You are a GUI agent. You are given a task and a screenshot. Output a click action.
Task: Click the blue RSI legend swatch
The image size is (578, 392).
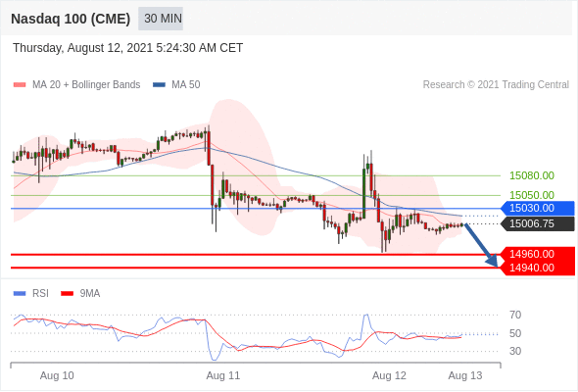(x=20, y=294)
